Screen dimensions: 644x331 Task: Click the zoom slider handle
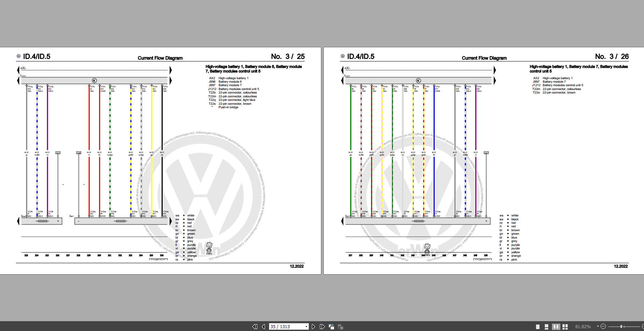pos(621,326)
